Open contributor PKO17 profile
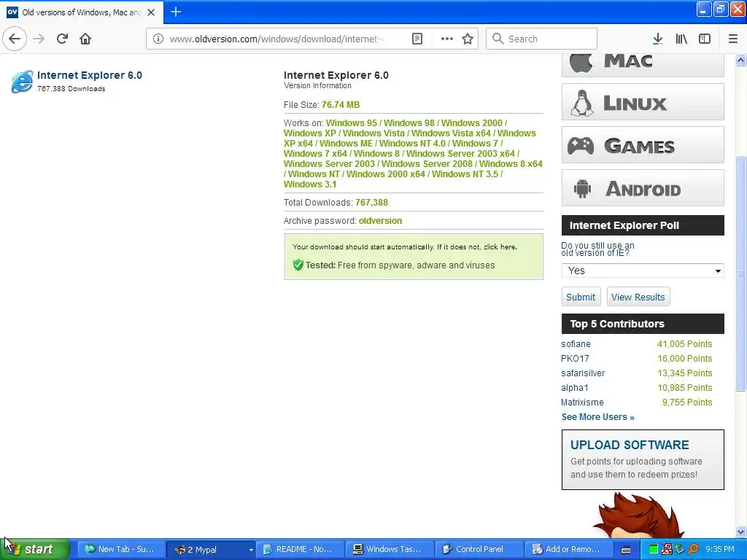This screenshot has height=560, width=747. coord(575,359)
